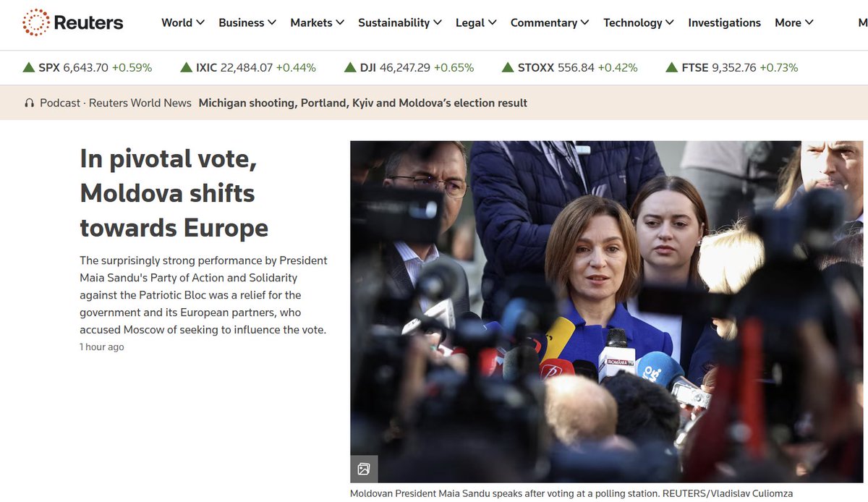Open the Markets dropdown chevron
Screen dimensions: 868x502
tap(340, 22)
